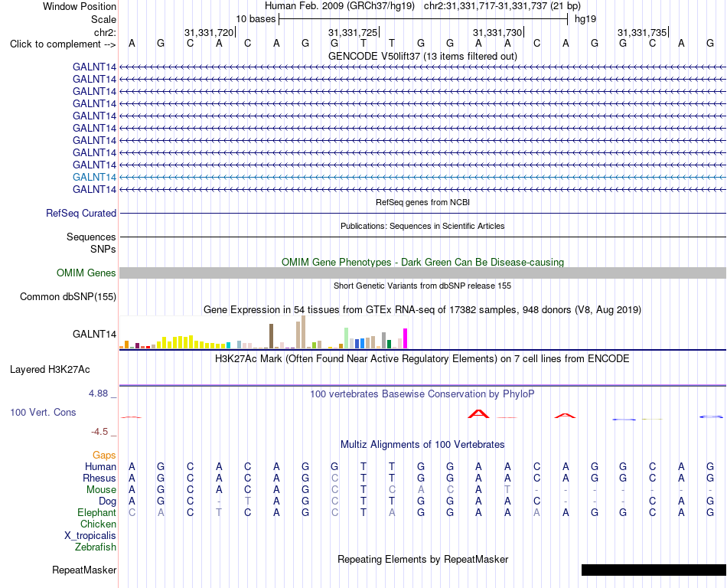Screen dimensions: 727x588
Task: Open the RefSeq Curated track label
Action: [80, 214]
